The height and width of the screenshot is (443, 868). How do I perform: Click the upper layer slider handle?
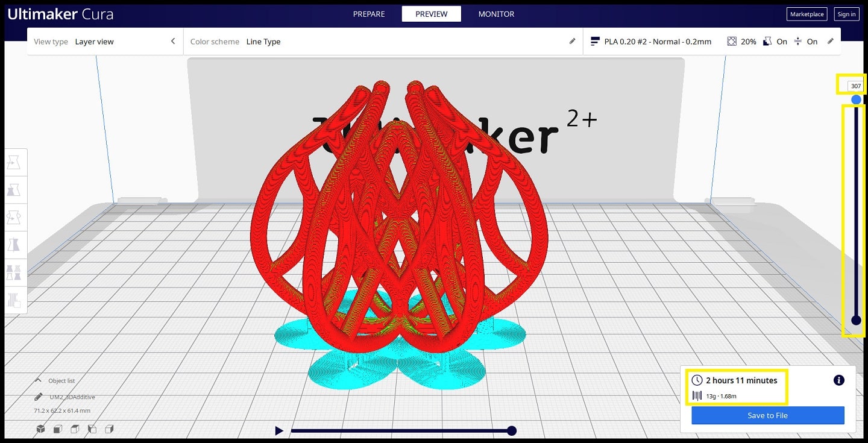click(x=856, y=99)
